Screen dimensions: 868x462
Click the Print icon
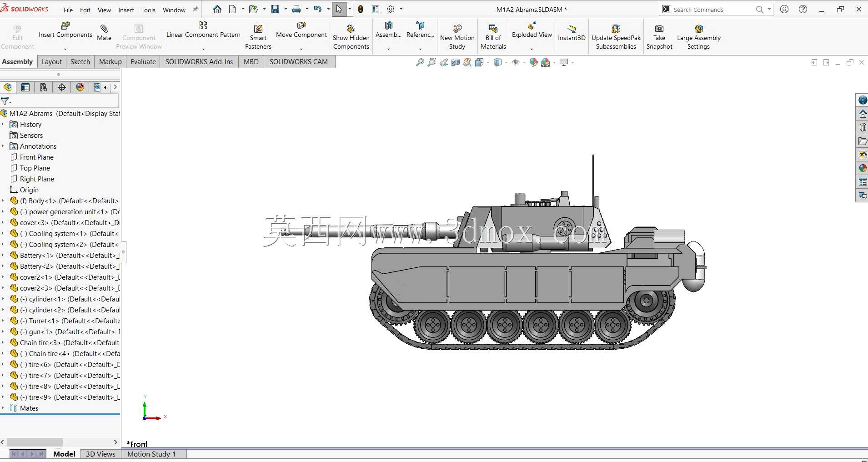[296, 9]
